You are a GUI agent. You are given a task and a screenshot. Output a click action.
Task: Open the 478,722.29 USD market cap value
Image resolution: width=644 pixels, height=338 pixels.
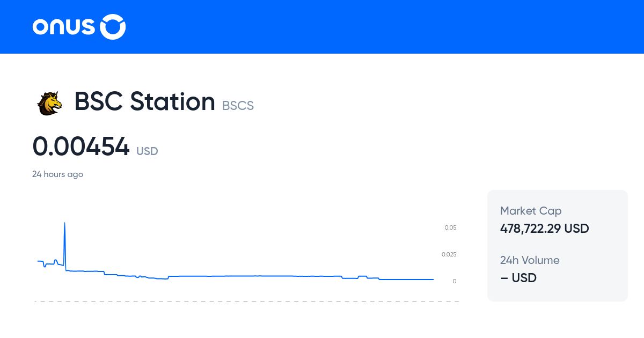(544, 229)
